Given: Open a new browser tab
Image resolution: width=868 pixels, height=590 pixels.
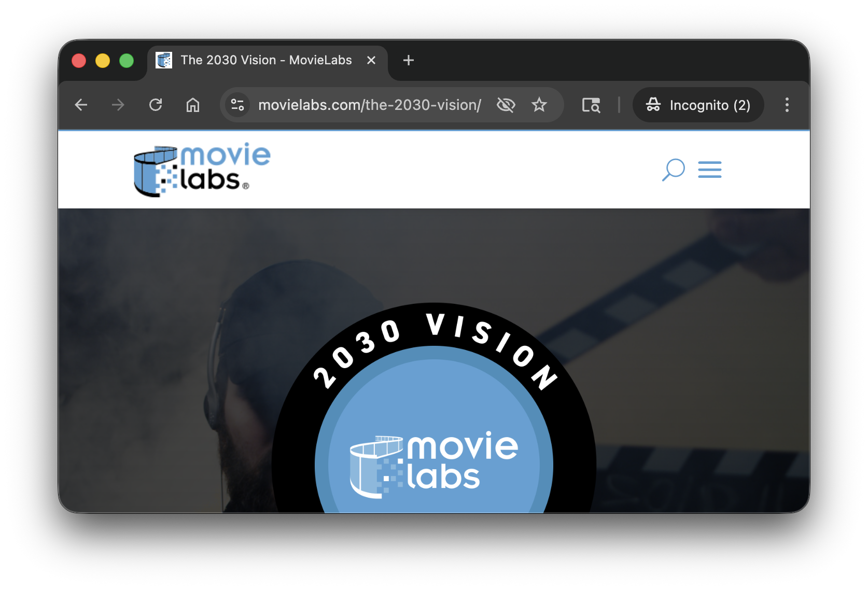Looking at the screenshot, I should (409, 61).
